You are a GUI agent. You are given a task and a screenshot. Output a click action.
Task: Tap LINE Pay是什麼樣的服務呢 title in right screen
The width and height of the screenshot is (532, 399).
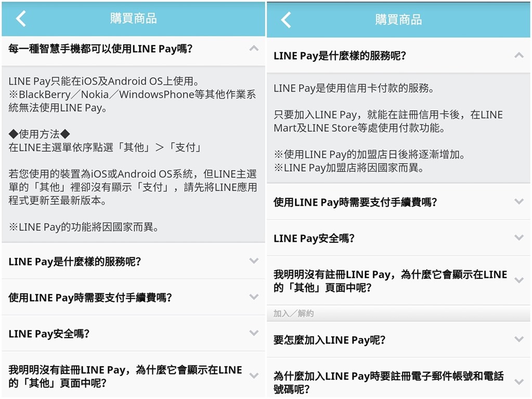point(340,56)
